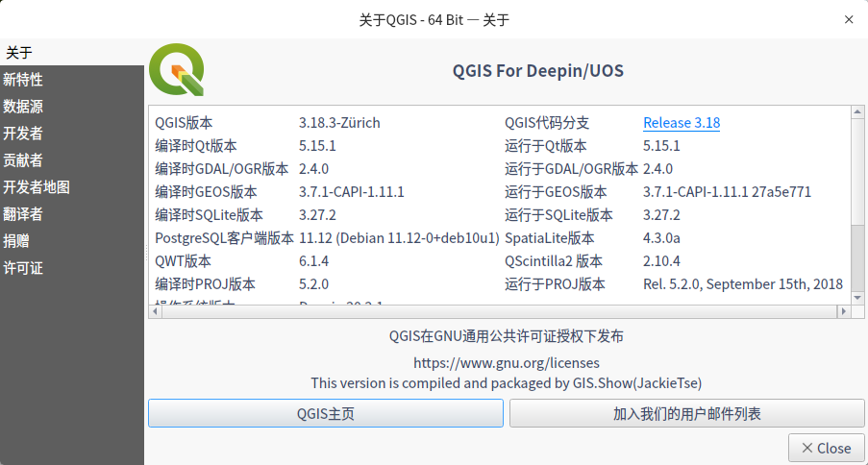Screen dimensions: 868x465
Task: Click the QGIS主页 button
Action: (326, 413)
